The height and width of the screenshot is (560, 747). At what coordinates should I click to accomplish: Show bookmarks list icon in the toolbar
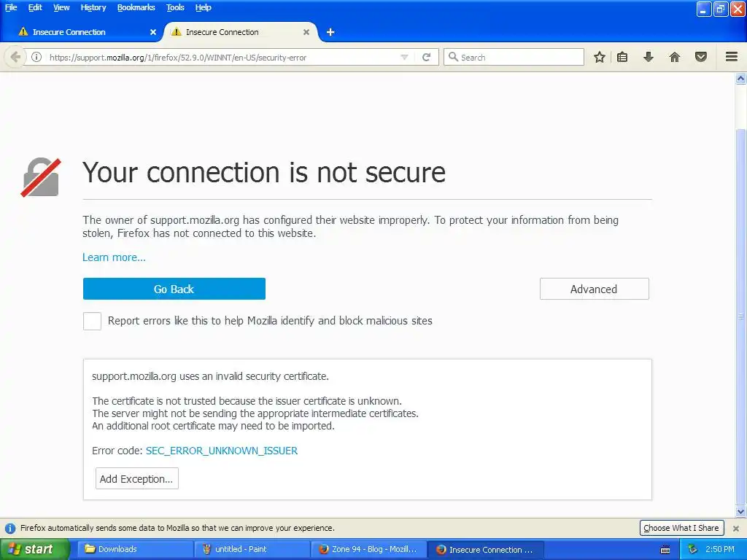click(622, 57)
